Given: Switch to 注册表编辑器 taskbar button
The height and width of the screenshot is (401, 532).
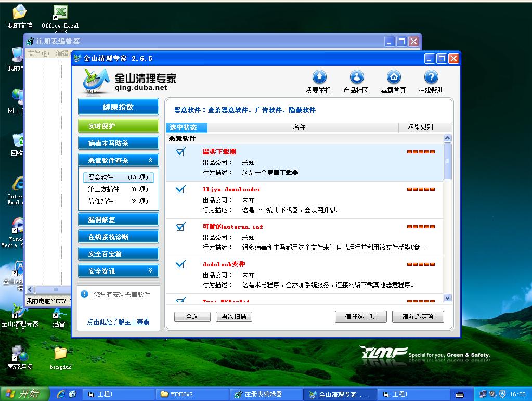Looking at the screenshot, I should (266, 394).
